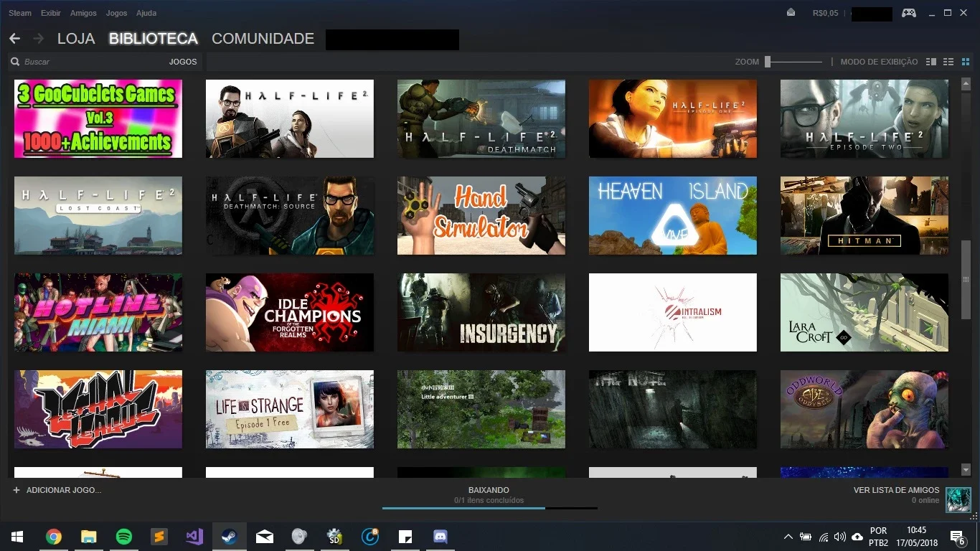The height and width of the screenshot is (551, 980).
Task: Open the Jogos menu
Action: (x=116, y=13)
